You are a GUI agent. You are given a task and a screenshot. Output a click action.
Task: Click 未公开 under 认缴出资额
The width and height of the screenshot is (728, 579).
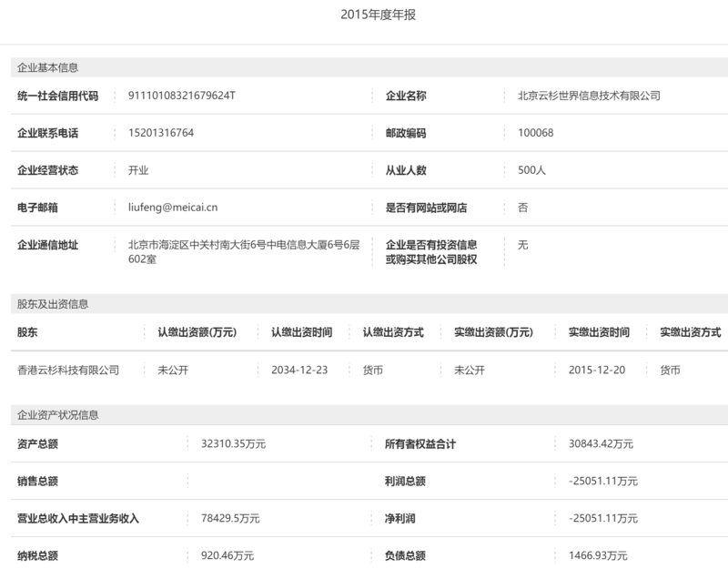[x=173, y=370]
